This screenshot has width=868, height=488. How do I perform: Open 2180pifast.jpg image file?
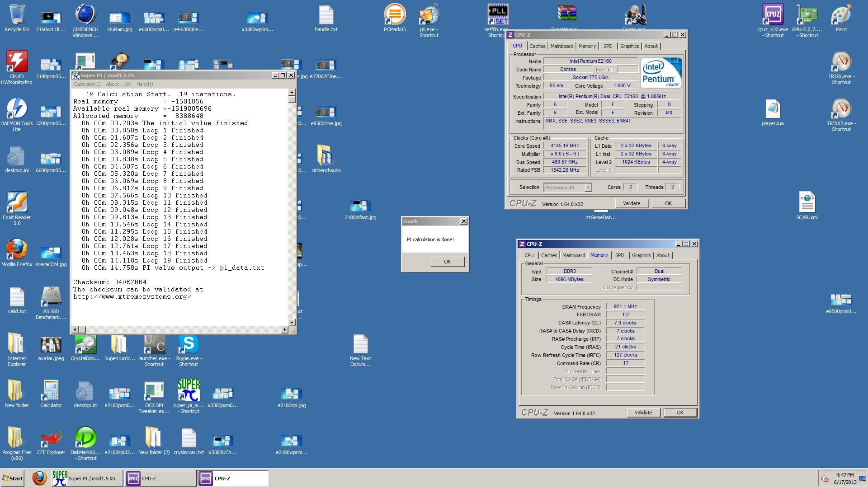360,209
